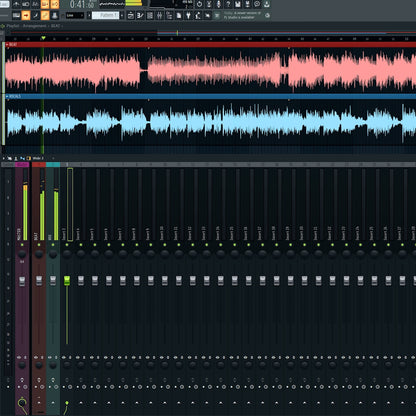
Task: Click the Pattern name field
Action: (105, 15)
